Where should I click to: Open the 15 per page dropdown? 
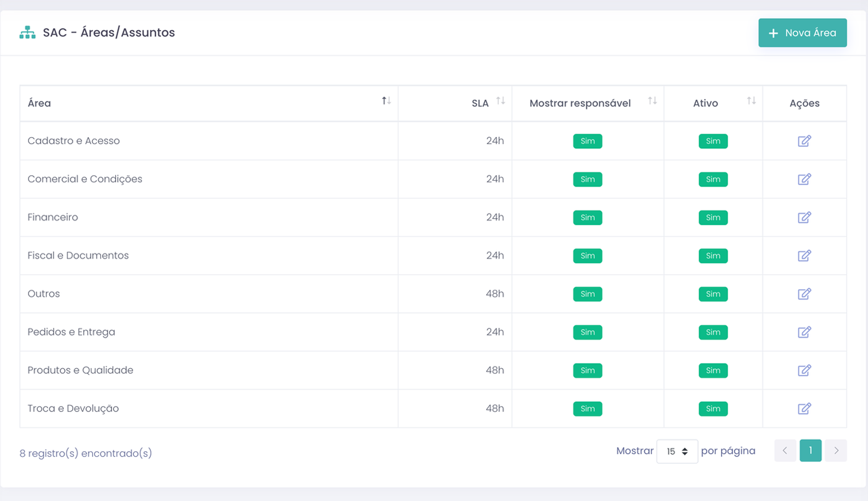(x=677, y=451)
